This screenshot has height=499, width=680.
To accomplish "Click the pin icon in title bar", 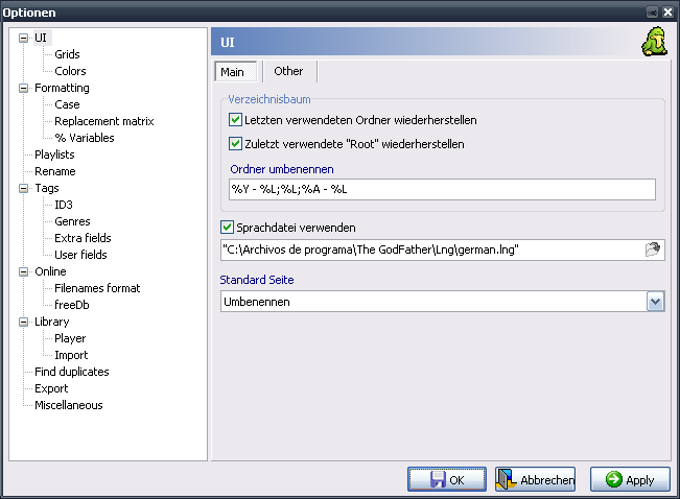I will [x=652, y=12].
